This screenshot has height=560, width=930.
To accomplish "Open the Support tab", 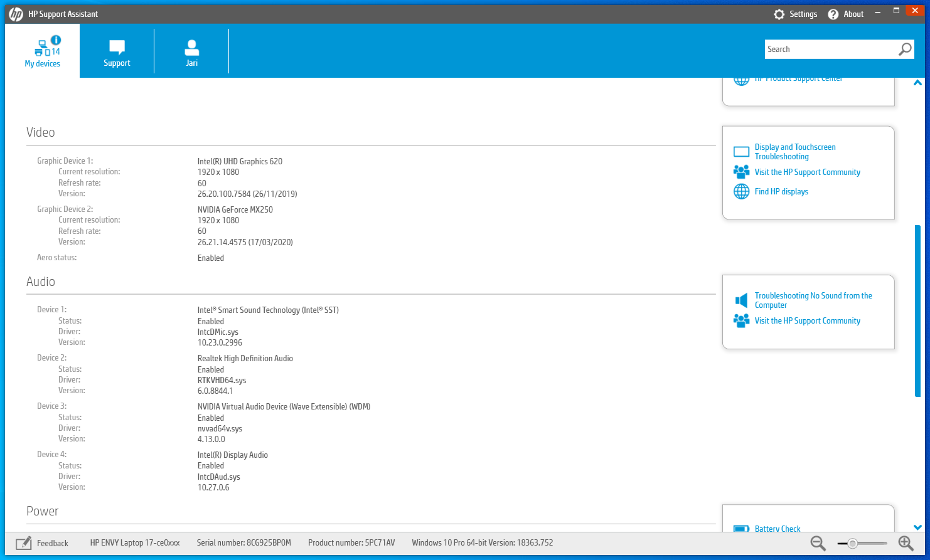I will click(117, 53).
